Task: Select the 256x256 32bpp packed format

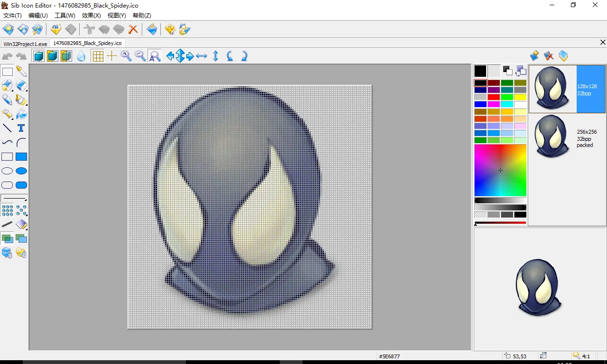Action: [x=567, y=136]
